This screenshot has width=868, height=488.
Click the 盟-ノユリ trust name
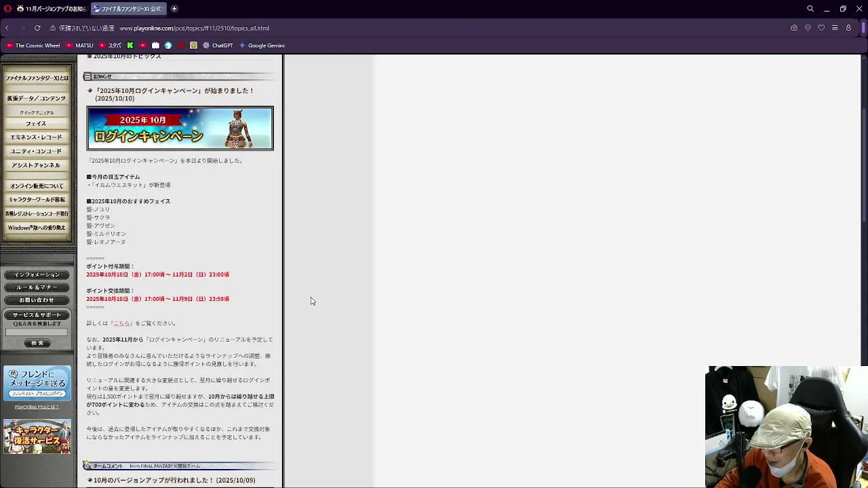[x=98, y=209]
